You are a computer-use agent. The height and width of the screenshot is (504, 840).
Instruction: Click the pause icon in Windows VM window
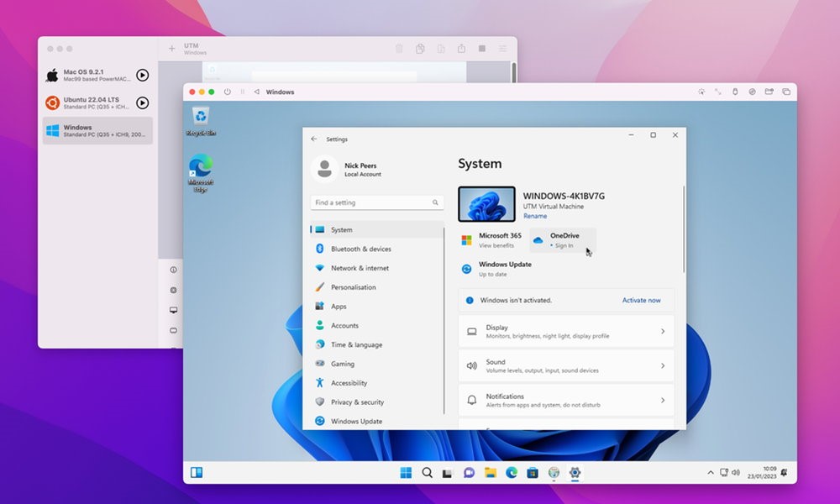click(x=242, y=92)
